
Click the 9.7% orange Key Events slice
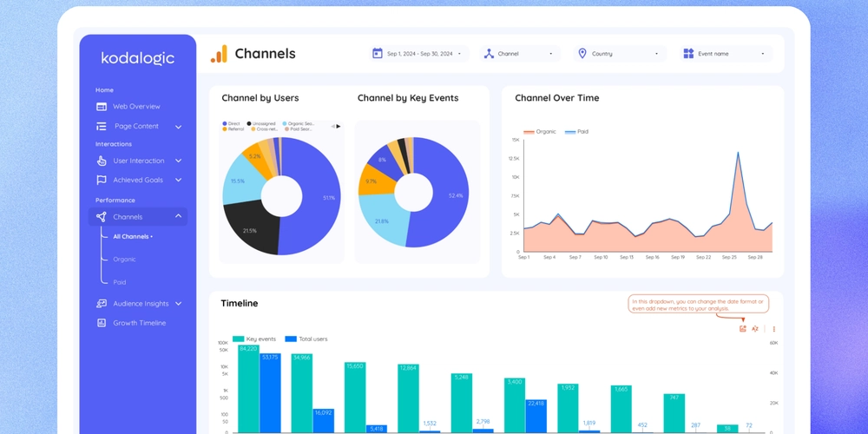372,181
